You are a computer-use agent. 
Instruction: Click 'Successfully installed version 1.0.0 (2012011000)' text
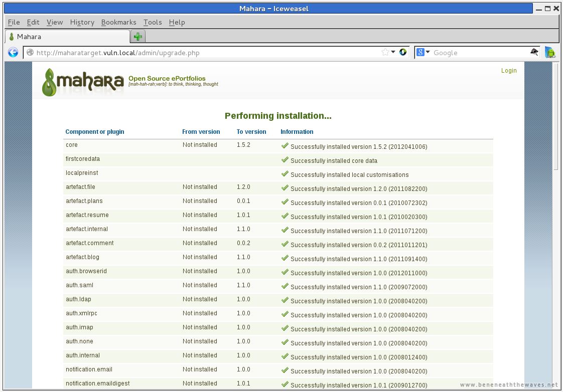pos(359,273)
